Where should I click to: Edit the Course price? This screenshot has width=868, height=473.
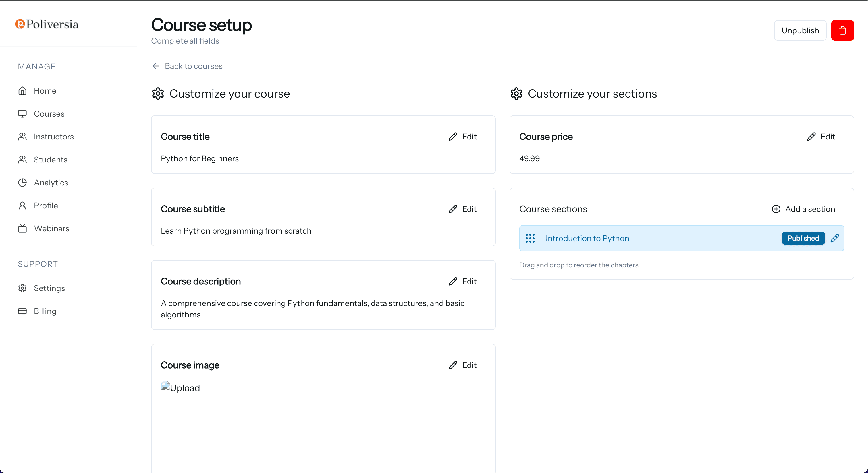click(821, 137)
